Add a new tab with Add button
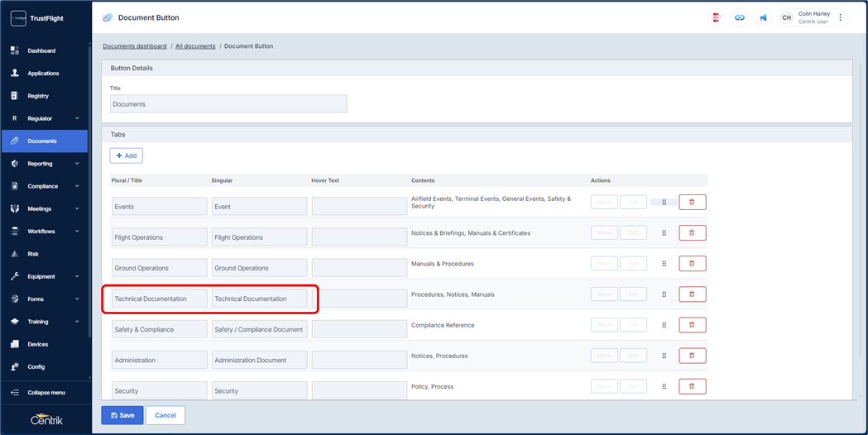Viewport: 868px width, 435px height. 126,155
